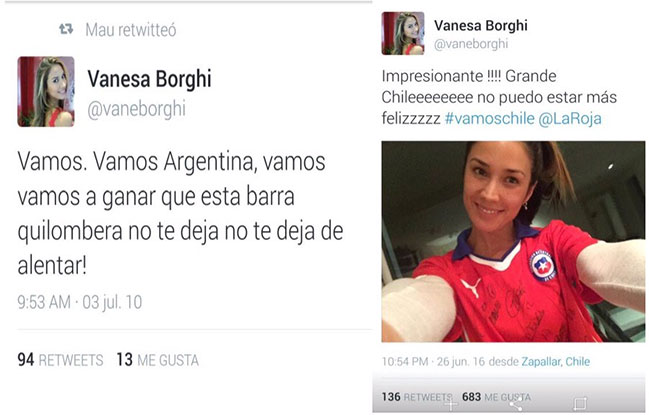Screen dimensions: 649x415
Task: Open the small Vanesa Borghi avatar in right tweet
Action: (x=403, y=33)
